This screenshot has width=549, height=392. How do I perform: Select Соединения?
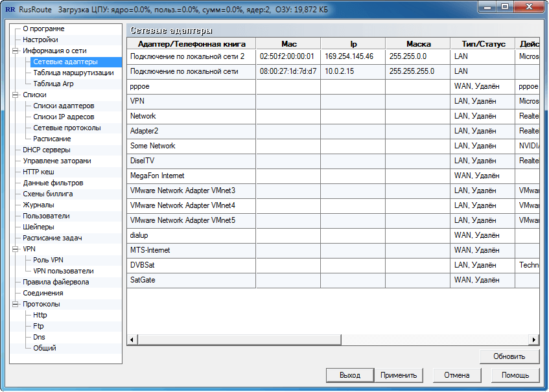coord(43,294)
